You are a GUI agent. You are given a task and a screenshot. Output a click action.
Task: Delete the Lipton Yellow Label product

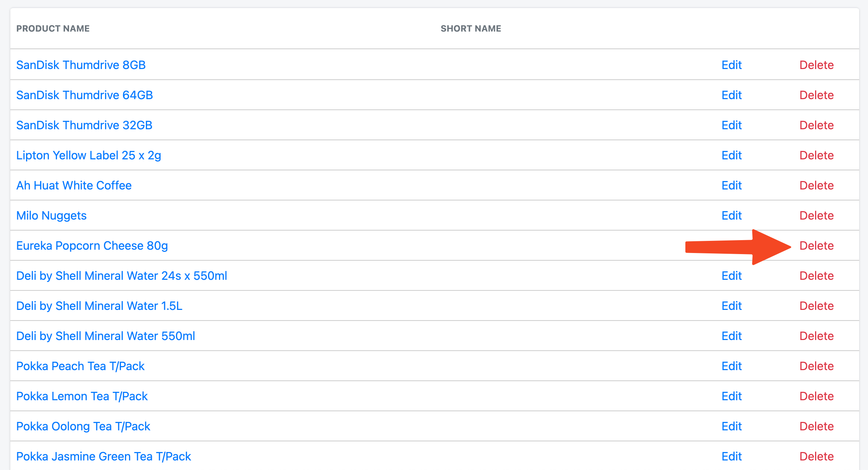817,155
